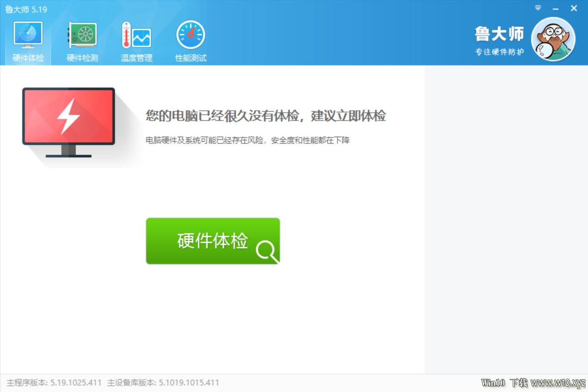Open the 温度管理 thermometer icon
The width and height of the screenshot is (588, 392).
[x=136, y=35]
